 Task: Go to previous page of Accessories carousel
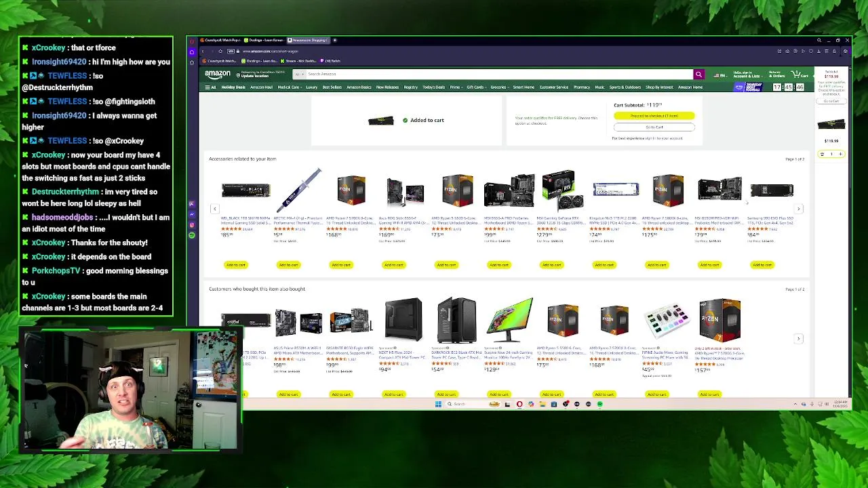coord(214,209)
